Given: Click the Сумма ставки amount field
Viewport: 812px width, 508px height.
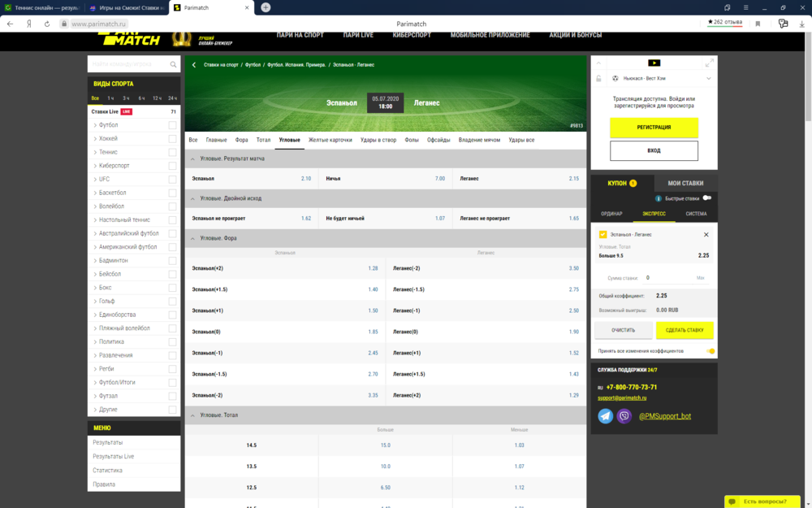Looking at the screenshot, I should [674, 278].
